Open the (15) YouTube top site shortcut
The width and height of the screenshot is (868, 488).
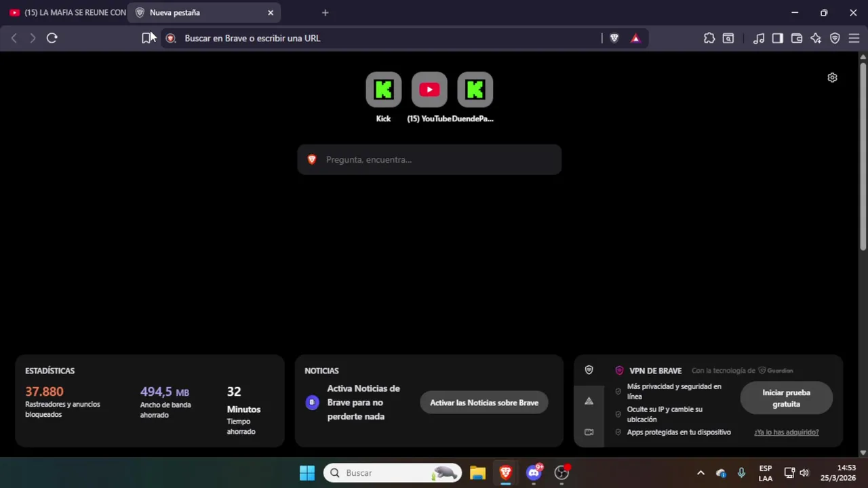(429, 89)
